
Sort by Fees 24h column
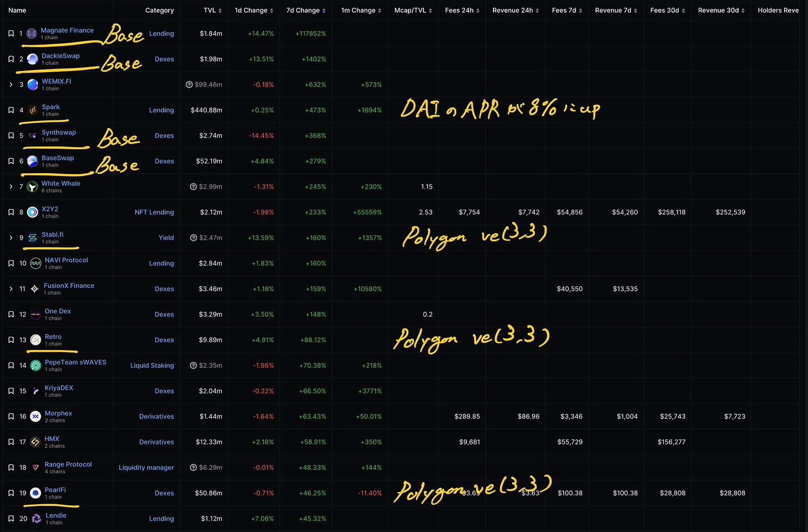462,11
